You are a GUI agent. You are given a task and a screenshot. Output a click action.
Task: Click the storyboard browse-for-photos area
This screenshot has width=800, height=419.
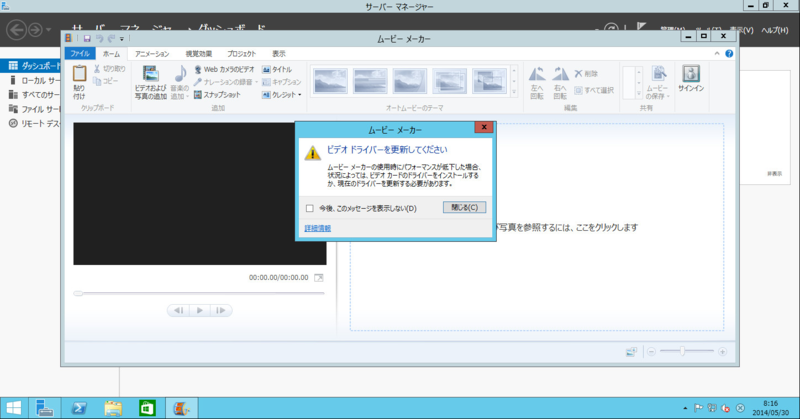point(537,227)
